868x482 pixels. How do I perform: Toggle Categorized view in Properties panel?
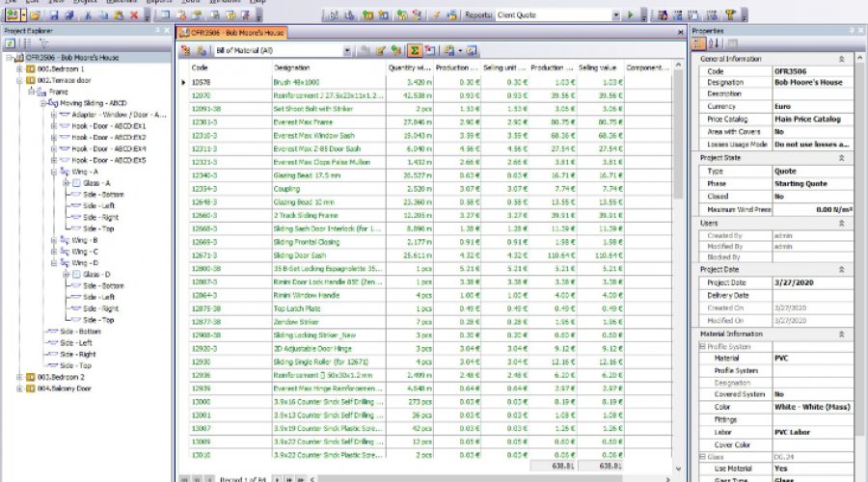pos(698,43)
